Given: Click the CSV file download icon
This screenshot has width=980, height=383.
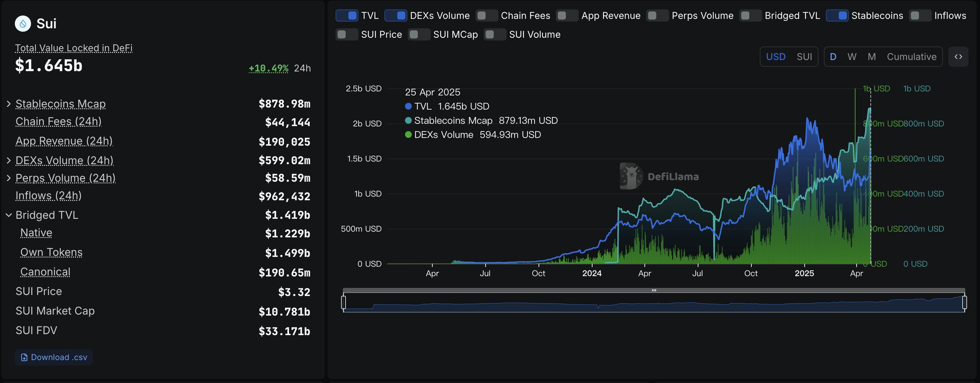Looking at the screenshot, I should [24, 357].
